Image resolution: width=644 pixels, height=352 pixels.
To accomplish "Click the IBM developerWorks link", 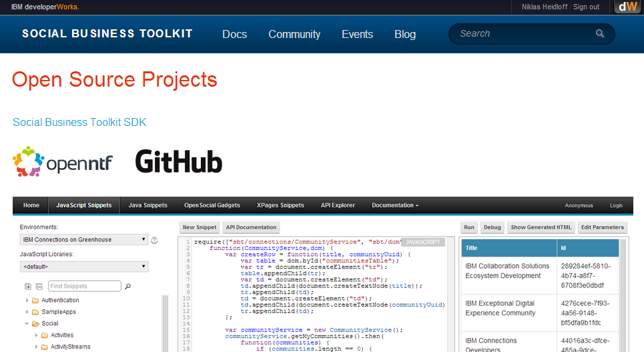I will pyautogui.click(x=45, y=7).
